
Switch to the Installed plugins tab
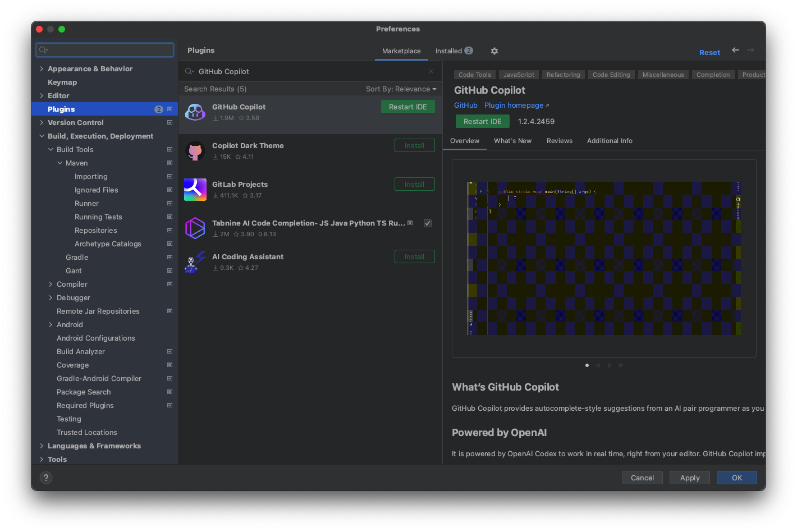click(454, 51)
